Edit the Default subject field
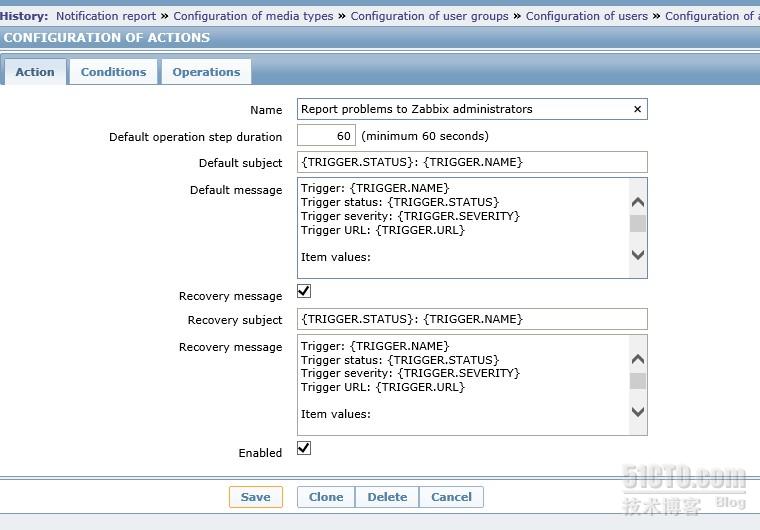 pyautogui.click(x=472, y=162)
